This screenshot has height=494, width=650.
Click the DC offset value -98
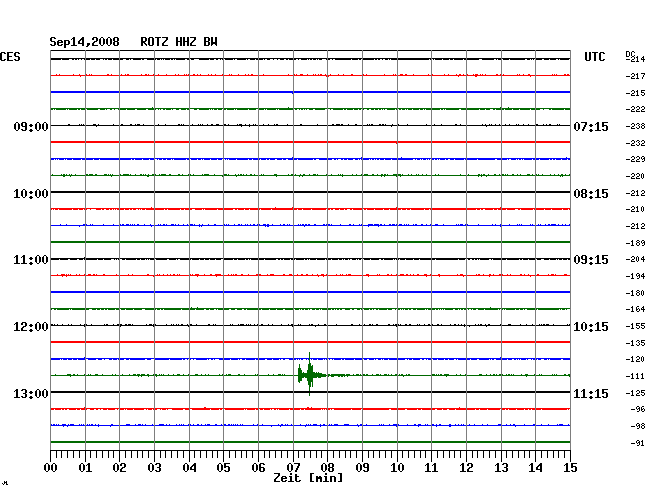[638, 426]
